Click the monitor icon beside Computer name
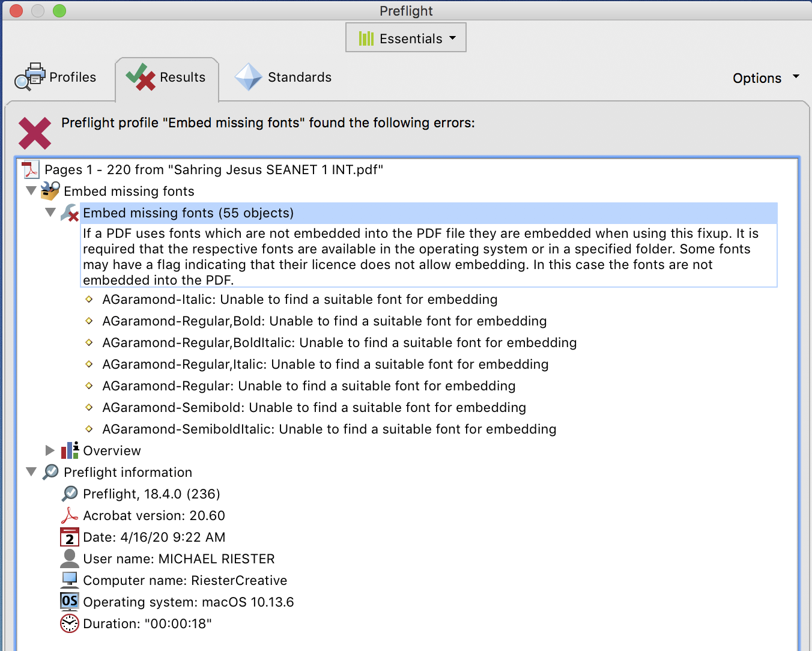Image resolution: width=812 pixels, height=651 pixels. (70, 580)
